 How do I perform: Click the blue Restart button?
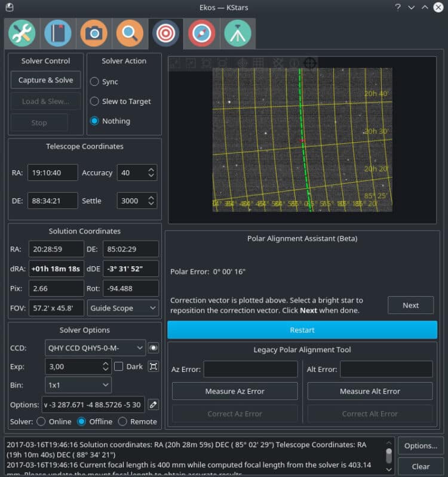coord(302,330)
